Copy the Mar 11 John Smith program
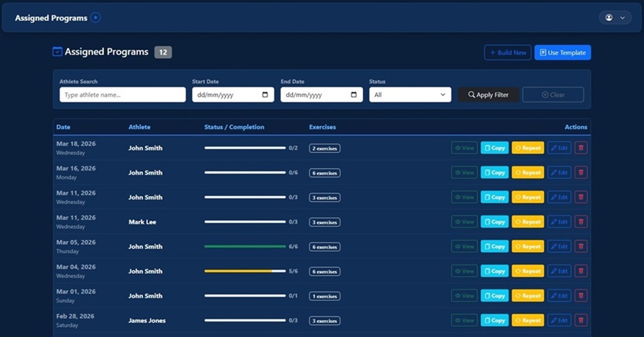This screenshot has width=644, height=337. [494, 197]
